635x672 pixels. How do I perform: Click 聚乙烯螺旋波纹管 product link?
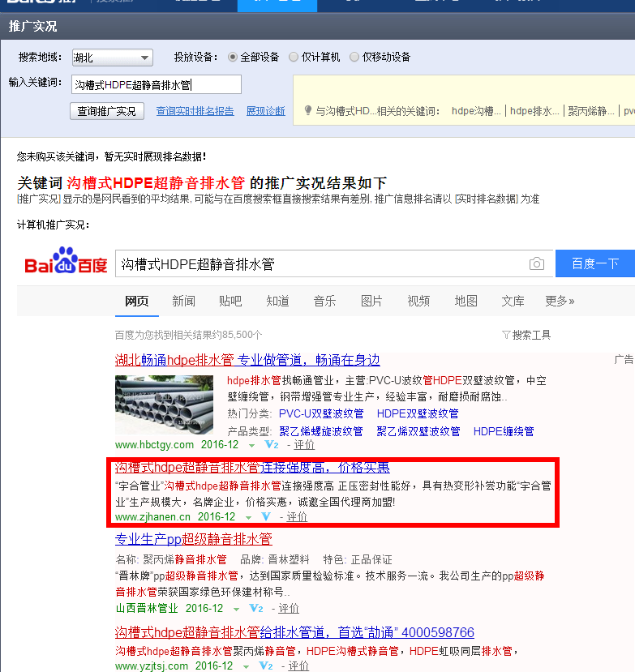tap(321, 431)
